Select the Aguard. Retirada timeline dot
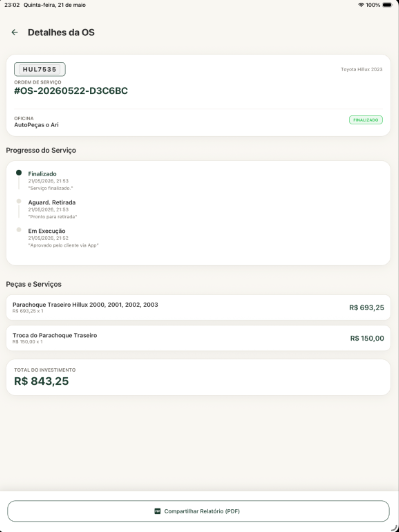Image resolution: width=399 pixels, height=532 pixels. click(19, 201)
